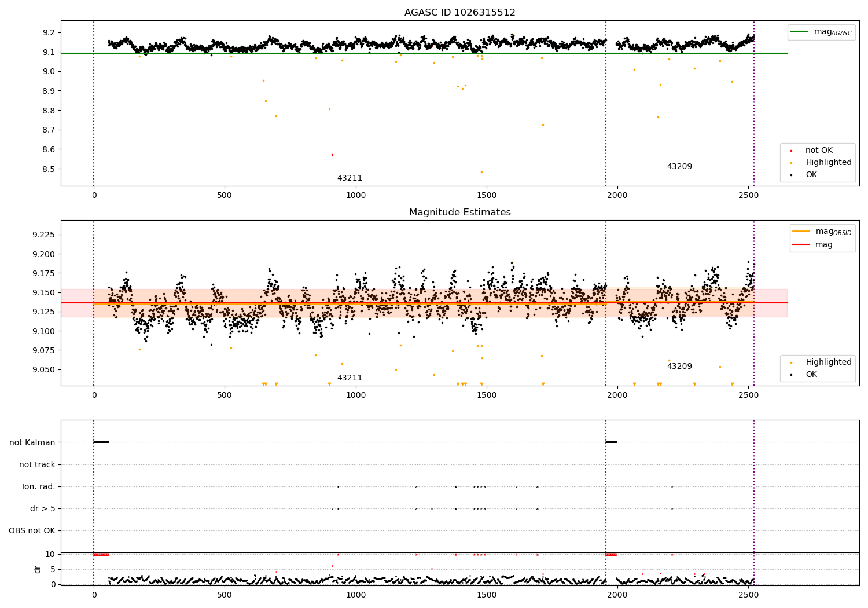Click 'OK' legend entry in the Magnitude Estimates panel
This screenshot has height=608, width=868.
click(811, 374)
